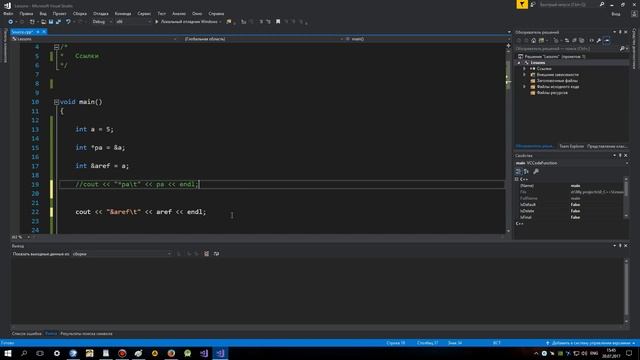Viewport: 640px width, 360px height.
Task: Click the Save All toolbar icon
Action: point(58,22)
